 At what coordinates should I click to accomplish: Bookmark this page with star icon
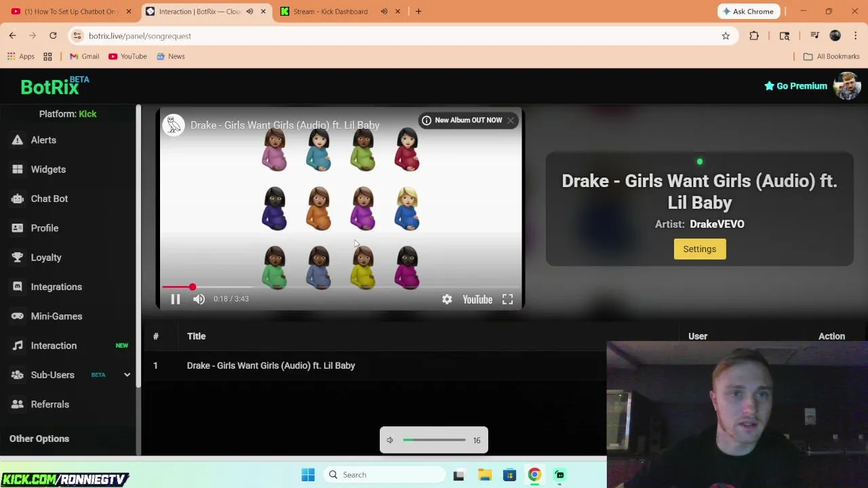click(x=726, y=36)
